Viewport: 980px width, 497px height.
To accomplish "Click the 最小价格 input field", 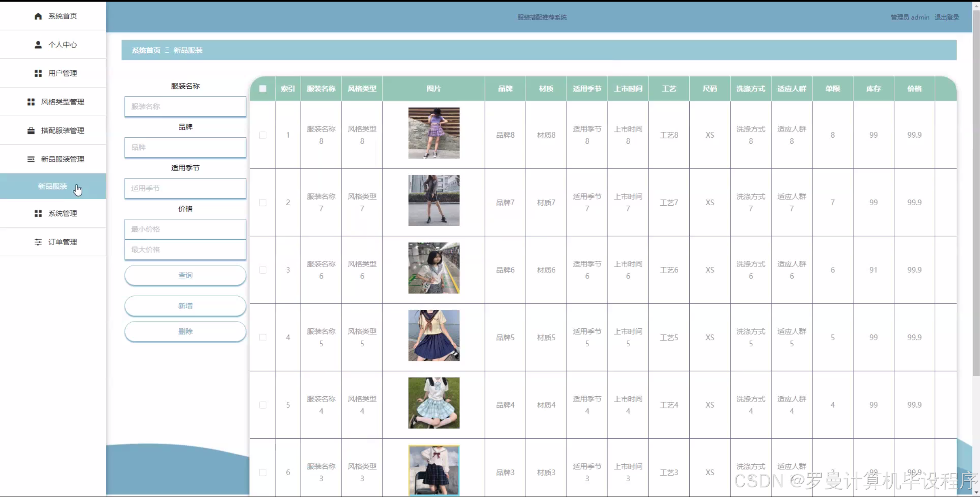I will click(185, 229).
